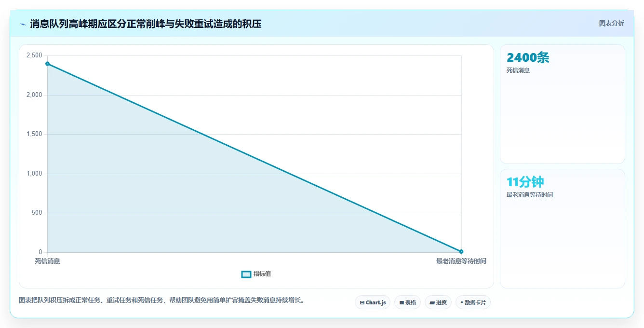Click the 500 y-axis tick label
Image resolution: width=644 pixels, height=328 pixels.
[37, 213]
